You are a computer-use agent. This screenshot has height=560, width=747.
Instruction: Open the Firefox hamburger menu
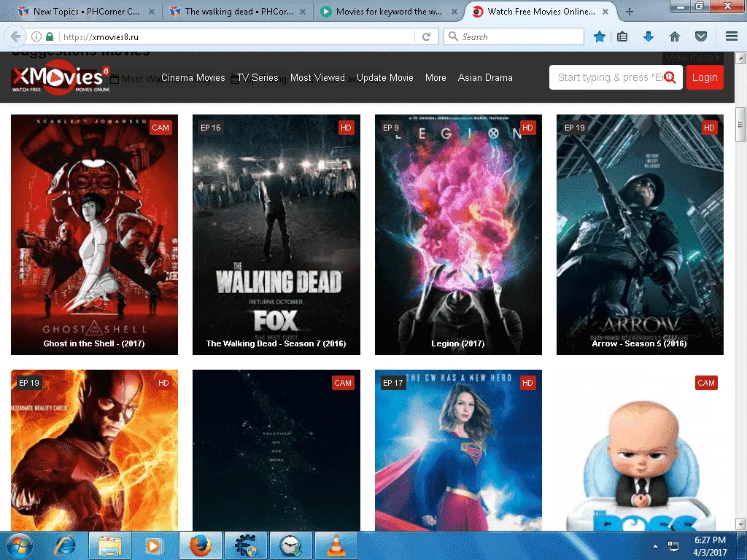[x=732, y=36]
